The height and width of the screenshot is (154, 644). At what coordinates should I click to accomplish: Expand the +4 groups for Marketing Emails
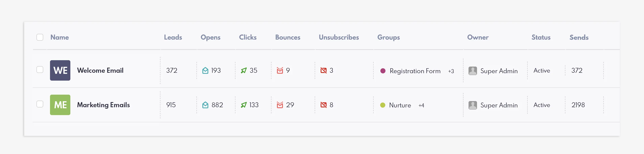[x=422, y=105]
